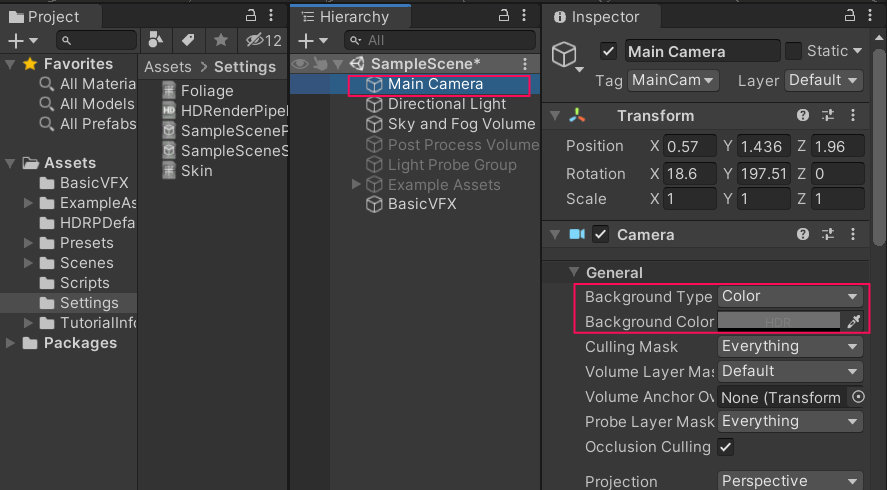This screenshot has width=887, height=490.
Task: Open Transform component options menu
Action: coord(853,115)
